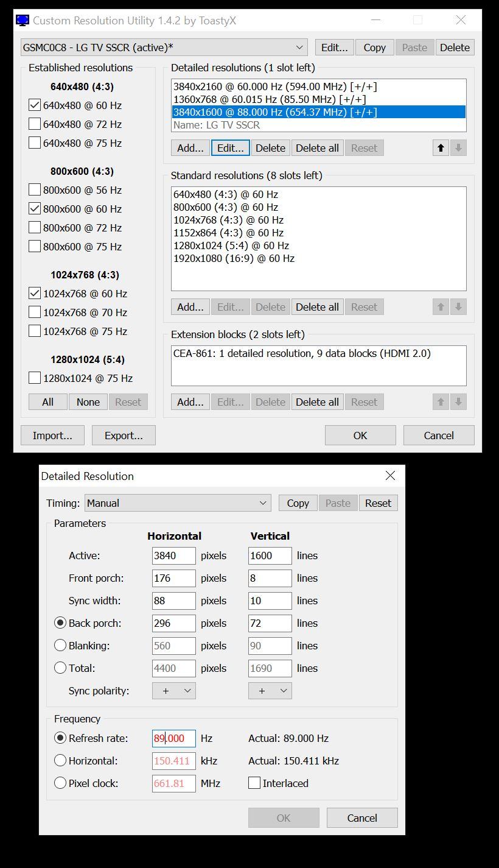Image resolution: width=499 pixels, height=868 pixels.
Task: Click the CRU monitor app icon in title bar
Action: click(23, 20)
